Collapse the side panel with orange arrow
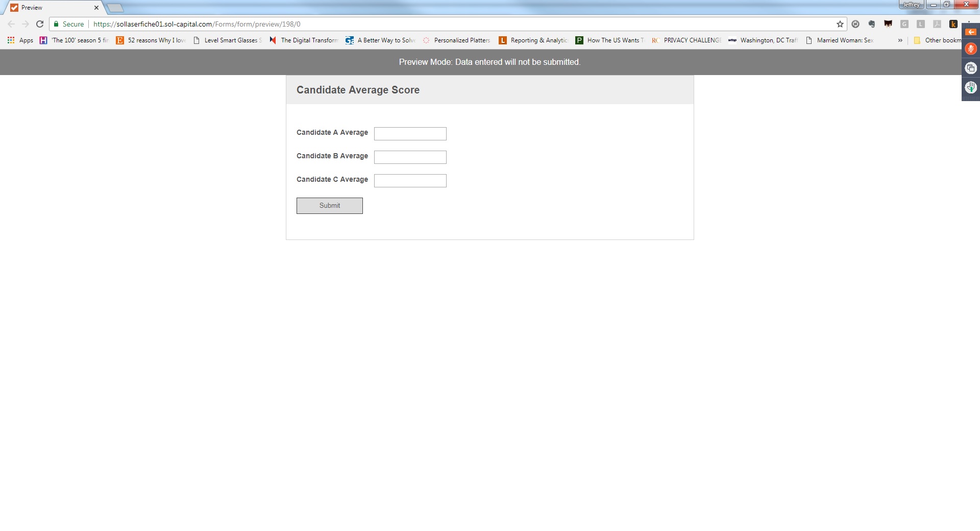 point(971,32)
